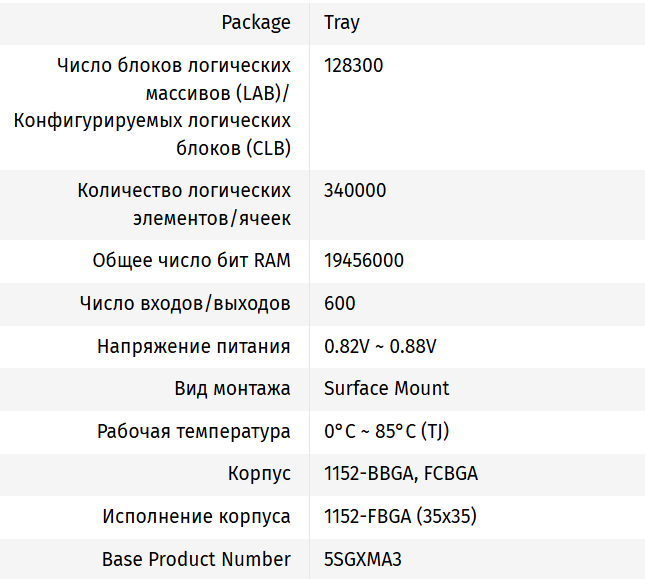Select the temperature value 0°C ~ 85°C (TJ)
645x579 pixels.
[386, 431]
